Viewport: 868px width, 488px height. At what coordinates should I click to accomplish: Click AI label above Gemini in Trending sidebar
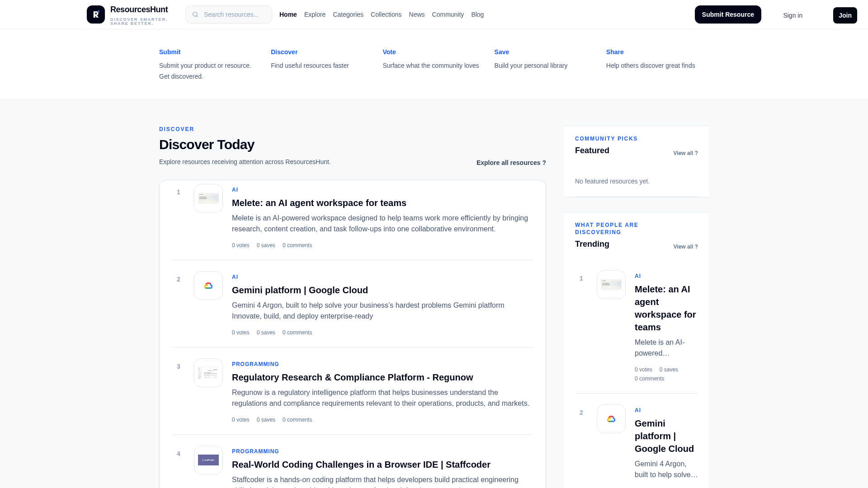pos(638,410)
